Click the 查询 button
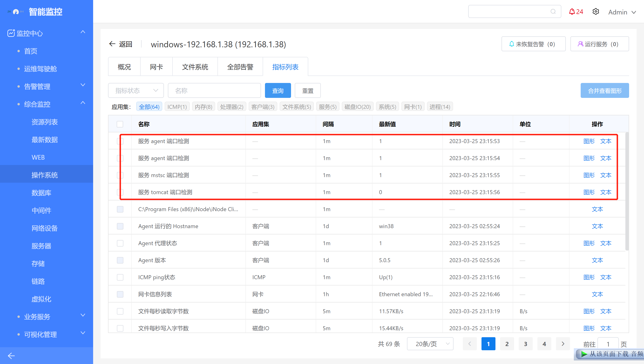The image size is (644, 364). coord(278,90)
